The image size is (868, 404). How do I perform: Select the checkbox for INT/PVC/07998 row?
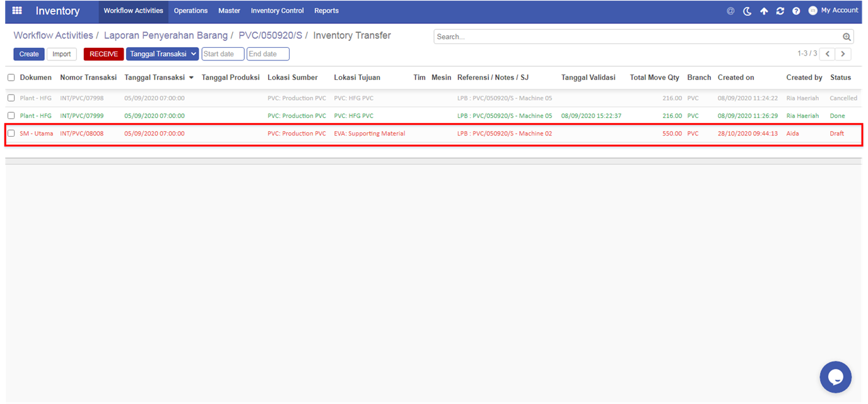pos(11,98)
